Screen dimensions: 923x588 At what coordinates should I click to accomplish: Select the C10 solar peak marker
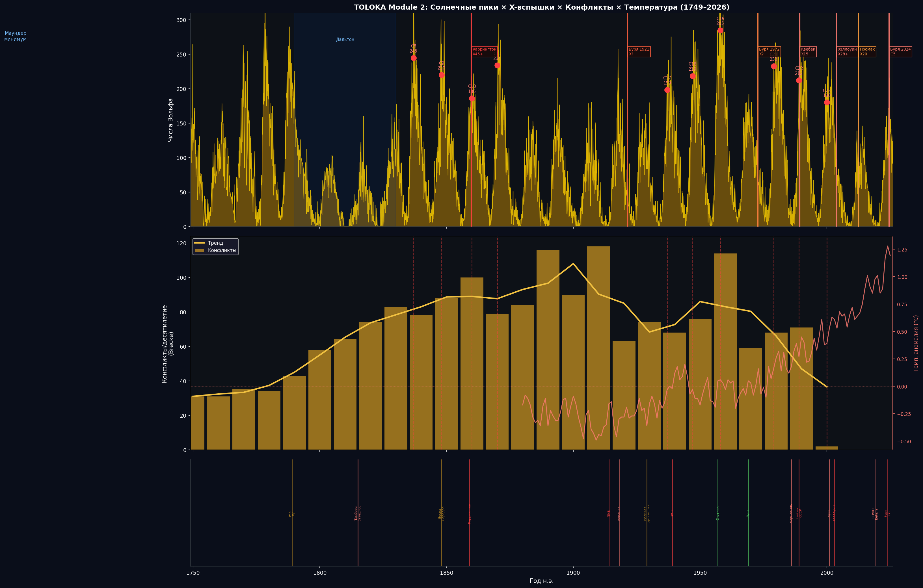[x=472, y=98]
